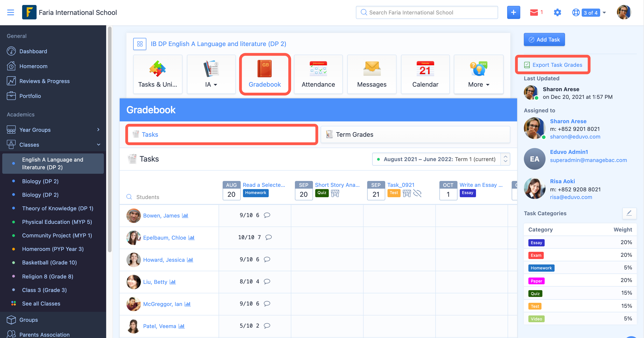Click the rubric icon under Short Story Ana...
644x338 pixels.
(335, 193)
